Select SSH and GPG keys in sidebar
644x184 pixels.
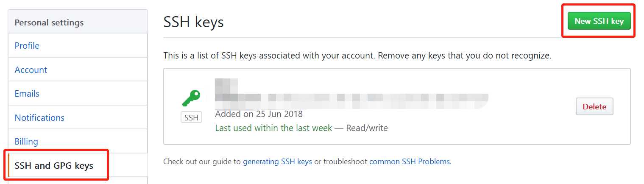(54, 165)
